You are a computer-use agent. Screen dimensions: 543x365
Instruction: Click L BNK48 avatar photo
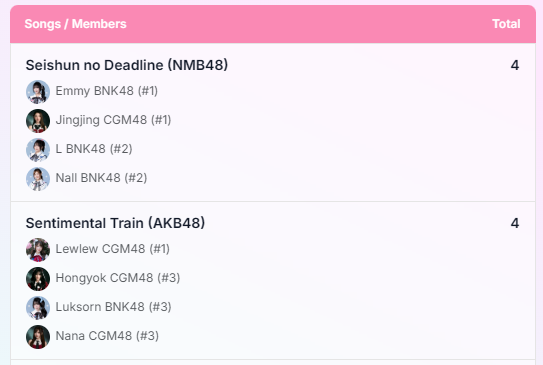coord(38,150)
